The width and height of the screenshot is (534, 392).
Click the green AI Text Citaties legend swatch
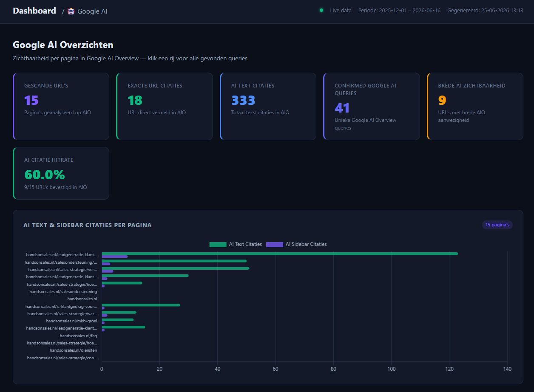(218, 244)
